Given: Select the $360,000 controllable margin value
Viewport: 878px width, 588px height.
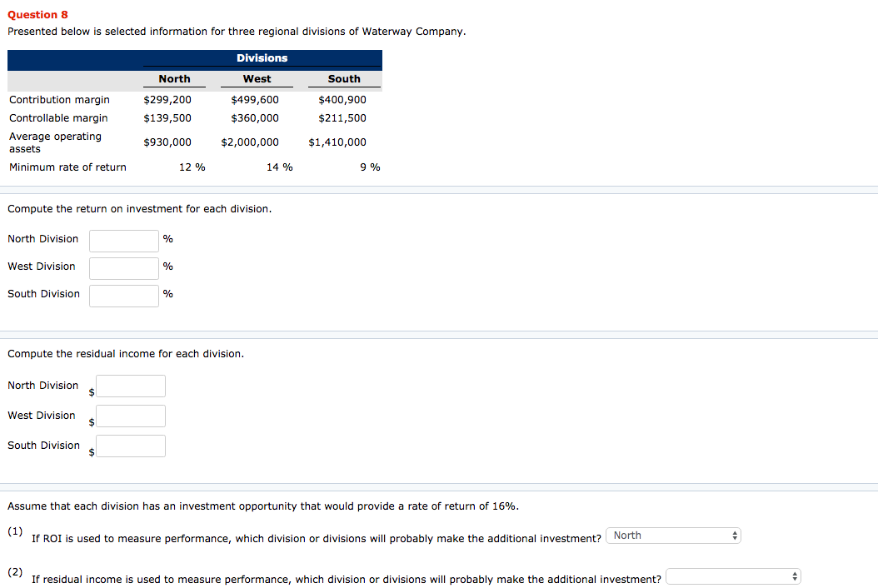Looking at the screenshot, I should [x=255, y=118].
